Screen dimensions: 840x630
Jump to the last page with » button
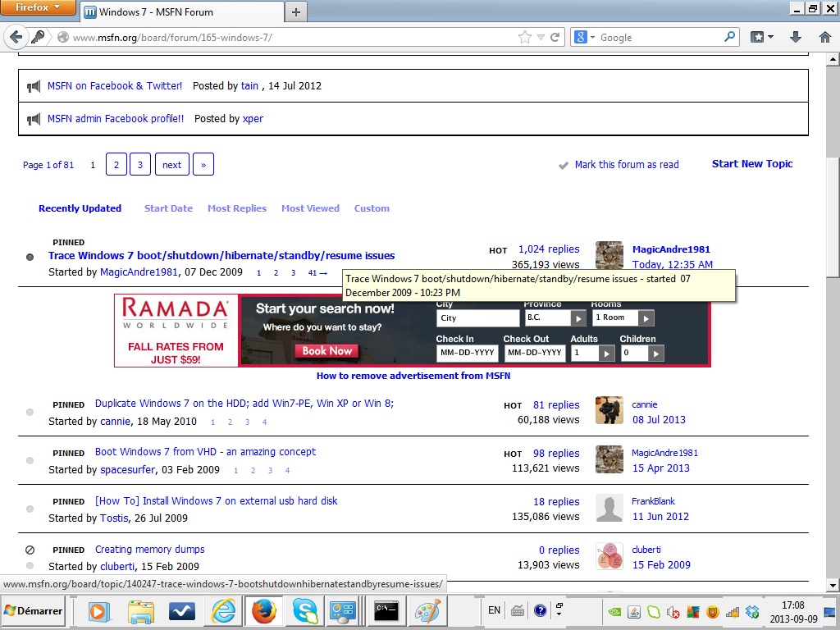click(203, 164)
